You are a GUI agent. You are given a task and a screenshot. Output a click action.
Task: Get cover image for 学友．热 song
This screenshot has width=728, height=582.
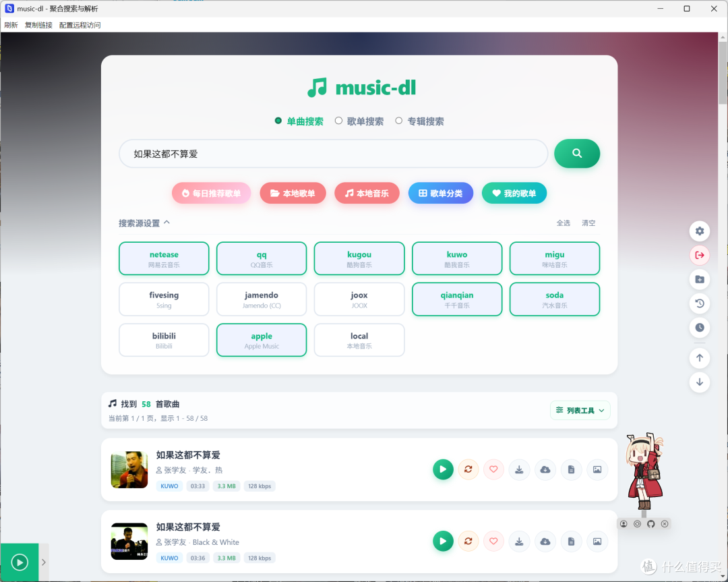click(x=597, y=469)
